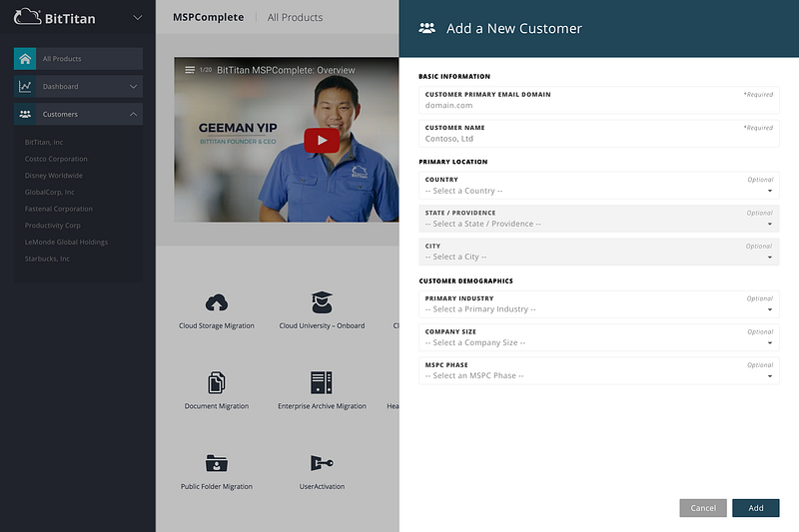Image resolution: width=799 pixels, height=532 pixels.
Task: Switch to the All Products tab
Action: 295,17
